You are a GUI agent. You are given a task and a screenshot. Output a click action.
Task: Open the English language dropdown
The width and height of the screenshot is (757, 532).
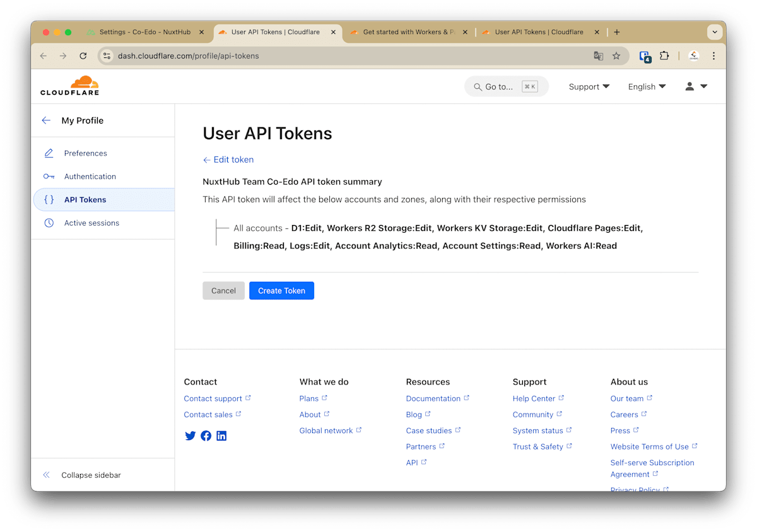point(647,86)
